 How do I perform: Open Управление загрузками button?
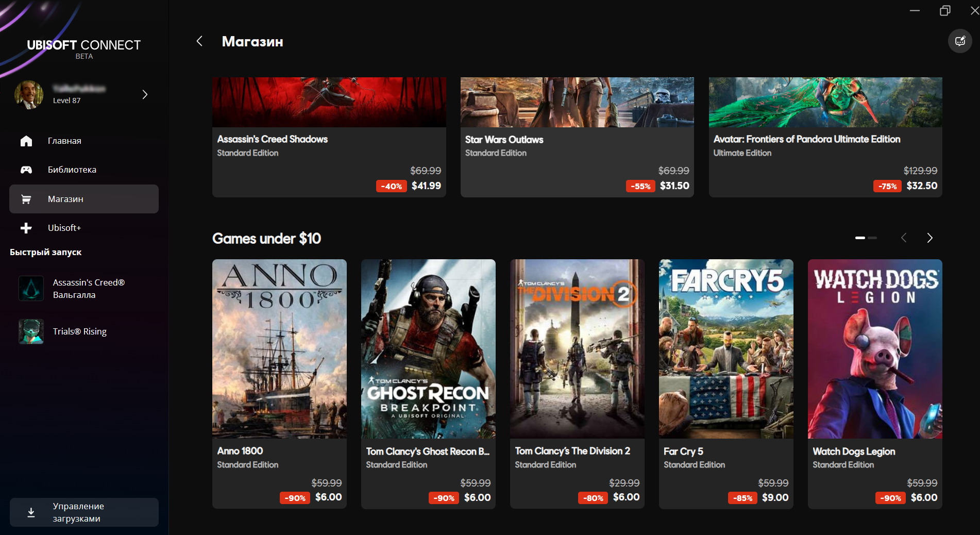click(84, 512)
